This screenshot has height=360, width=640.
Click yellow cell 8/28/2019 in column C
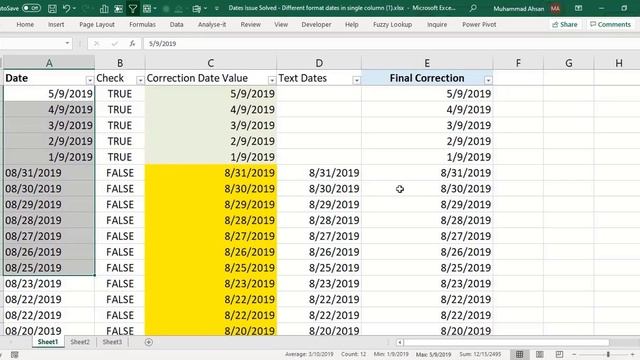(x=211, y=220)
